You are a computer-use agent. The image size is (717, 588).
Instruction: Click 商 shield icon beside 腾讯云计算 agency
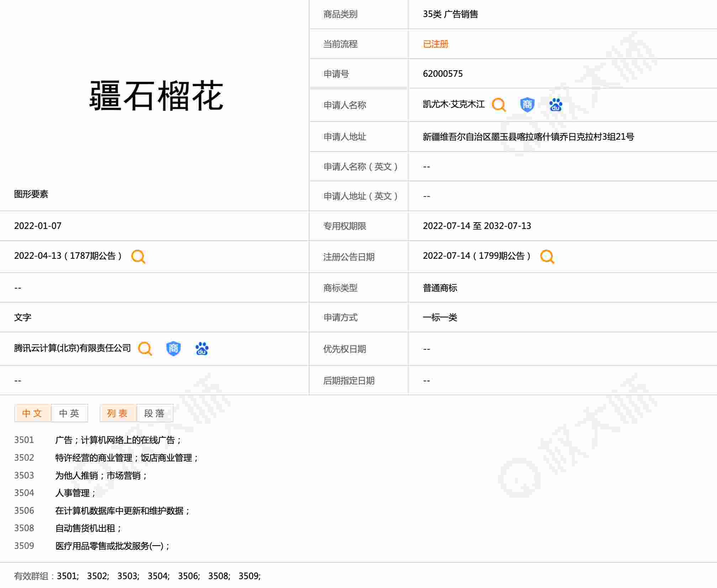(173, 348)
